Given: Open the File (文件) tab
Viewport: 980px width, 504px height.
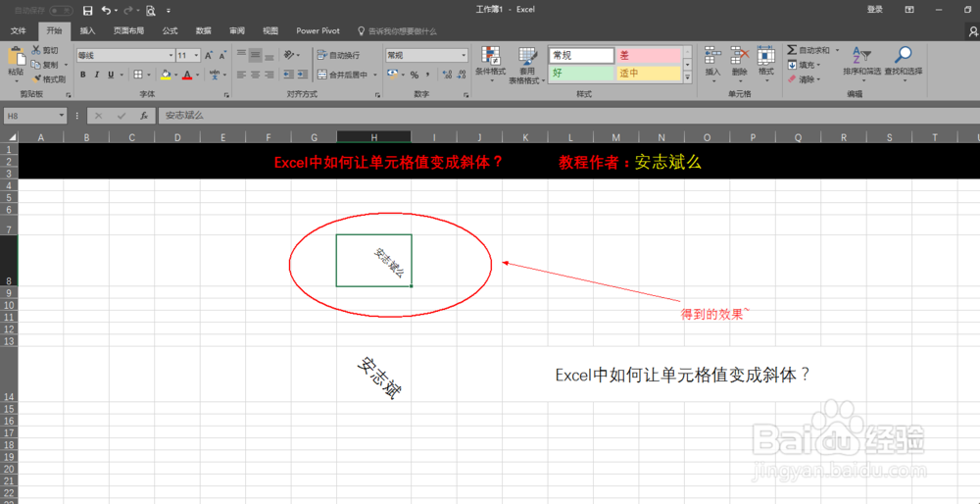Looking at the screenshot, I should pyautogui.click(x=18, y=30).
